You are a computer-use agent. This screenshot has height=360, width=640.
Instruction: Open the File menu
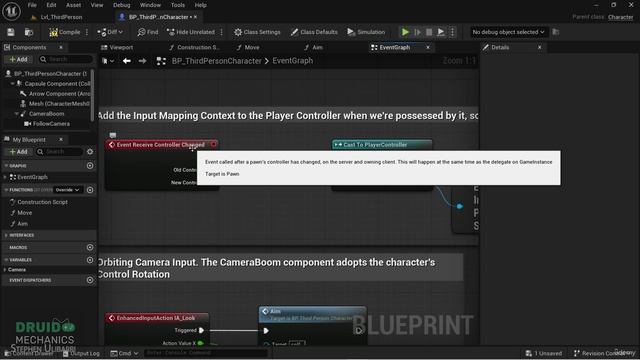point(32,5)
